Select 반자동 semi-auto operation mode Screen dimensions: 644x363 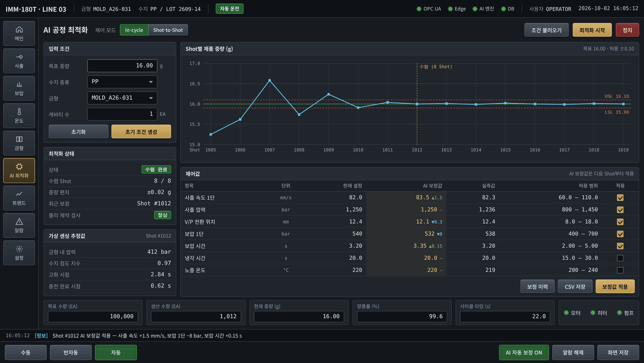point(71,352)
